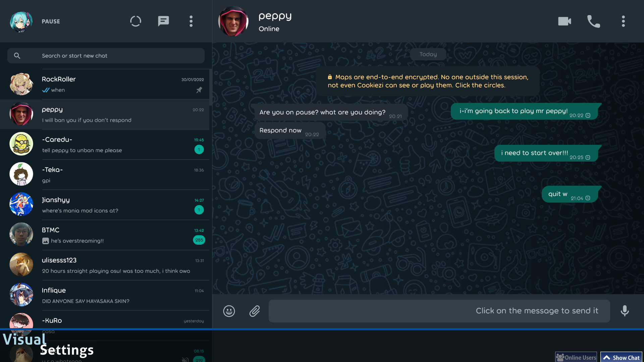Select the Jianshyy conversation

pos(106,205)
